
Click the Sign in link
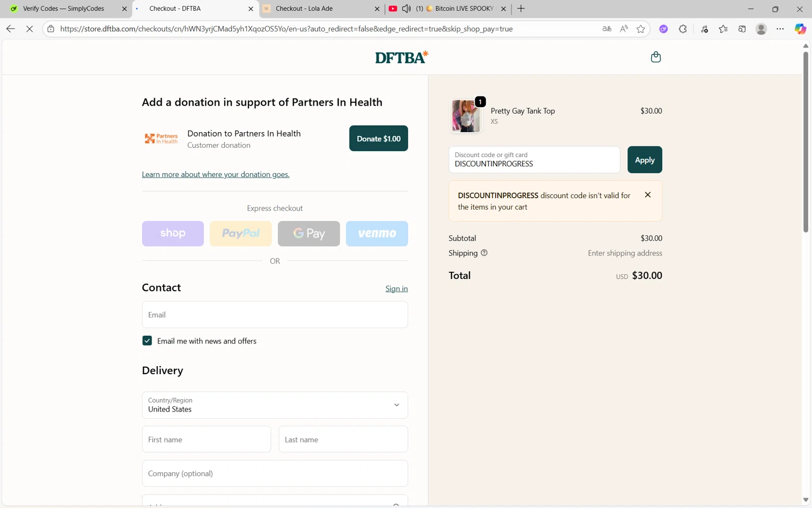[396, 289]
